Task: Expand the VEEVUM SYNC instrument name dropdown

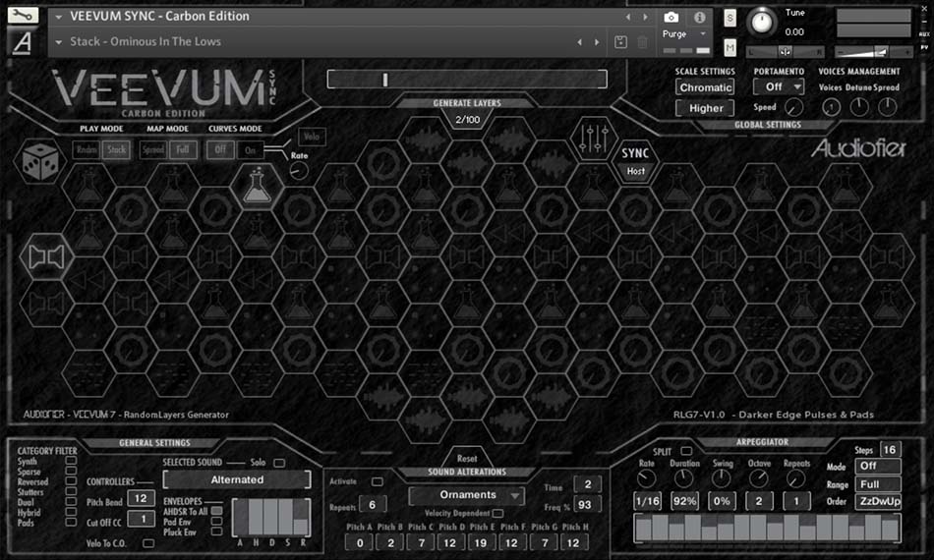Action: point(58,18)
